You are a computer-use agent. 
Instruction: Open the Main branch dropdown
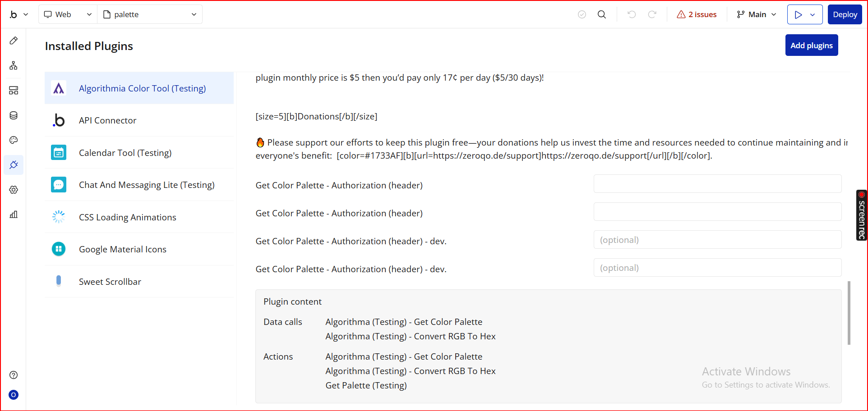pyautogui.click(x=757, y=14)
